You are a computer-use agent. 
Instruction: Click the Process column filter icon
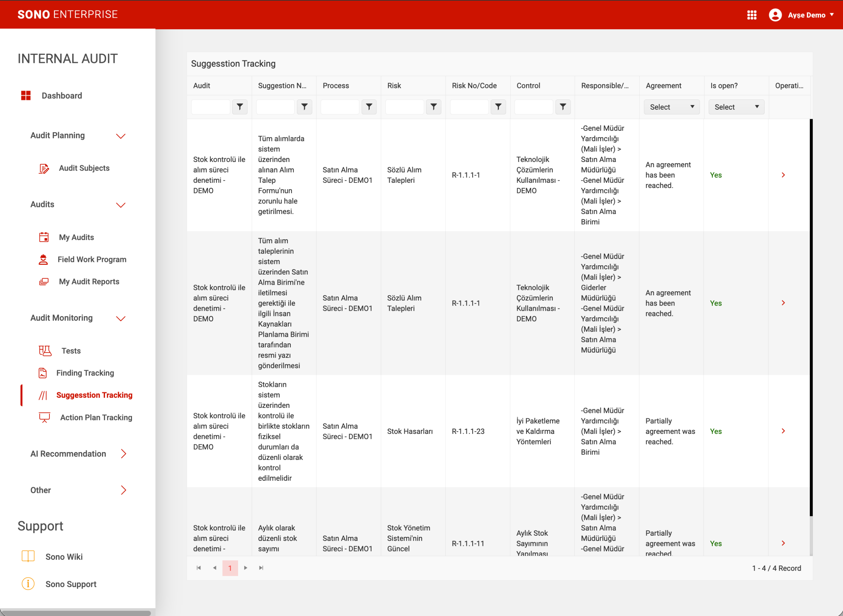369,107
